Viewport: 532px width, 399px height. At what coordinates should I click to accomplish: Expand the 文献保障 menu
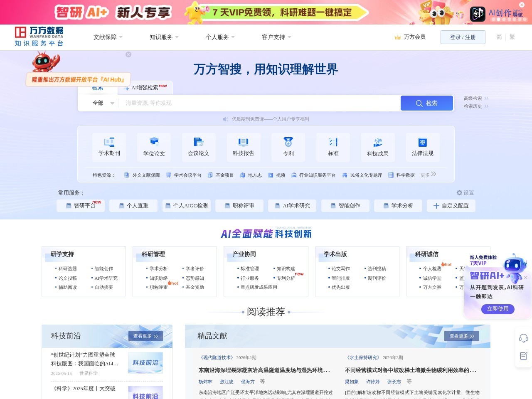click(108, 37)
